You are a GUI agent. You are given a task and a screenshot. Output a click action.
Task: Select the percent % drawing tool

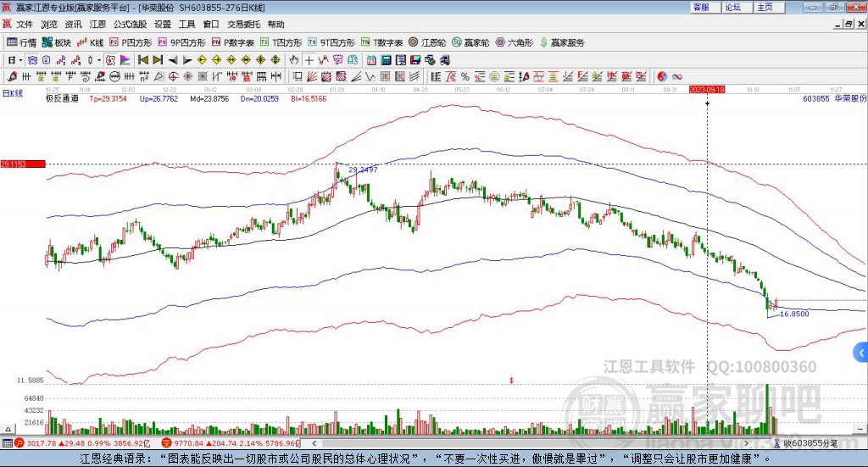(x=465, y=76)
